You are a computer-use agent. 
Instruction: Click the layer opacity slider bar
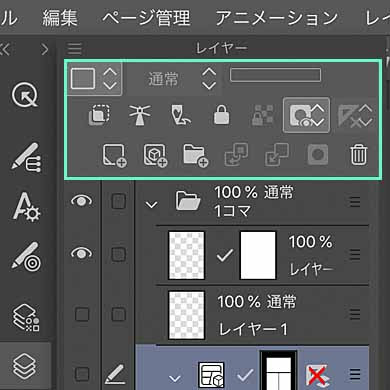[x=275, y=75]
